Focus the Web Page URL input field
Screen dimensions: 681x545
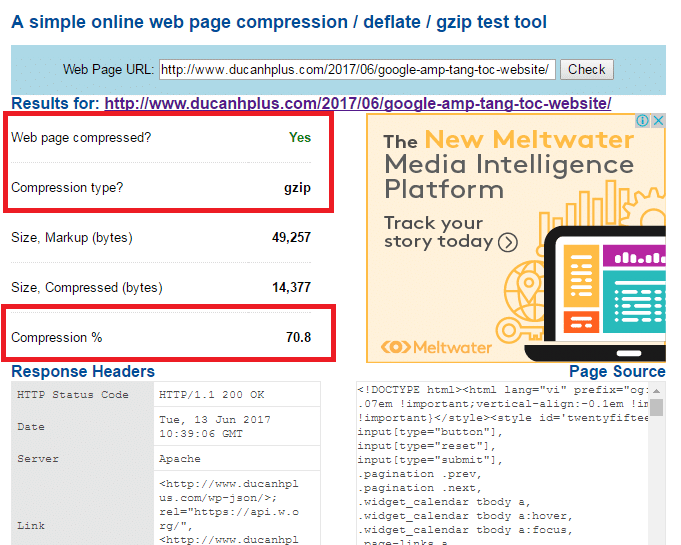[356, 69]
